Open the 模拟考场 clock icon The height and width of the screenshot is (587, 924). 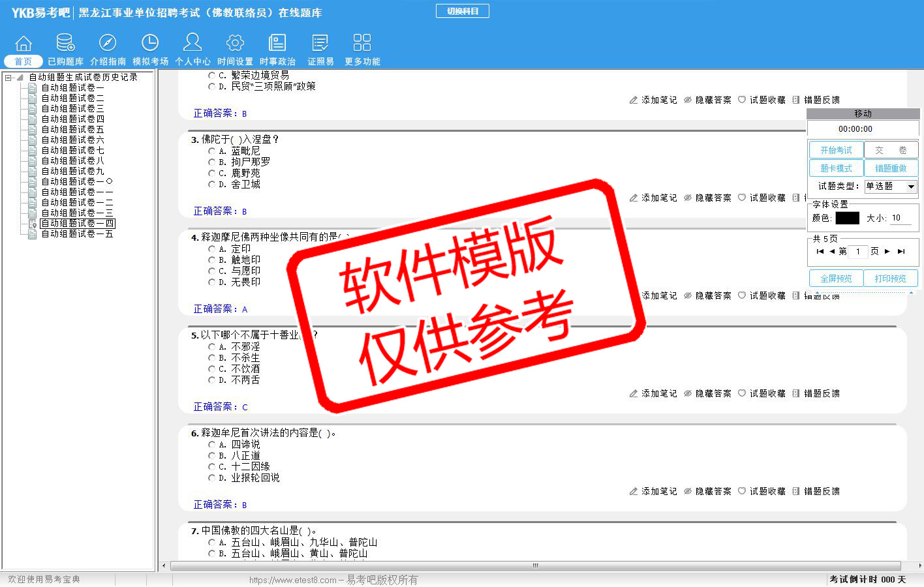[x=150, y=43]
